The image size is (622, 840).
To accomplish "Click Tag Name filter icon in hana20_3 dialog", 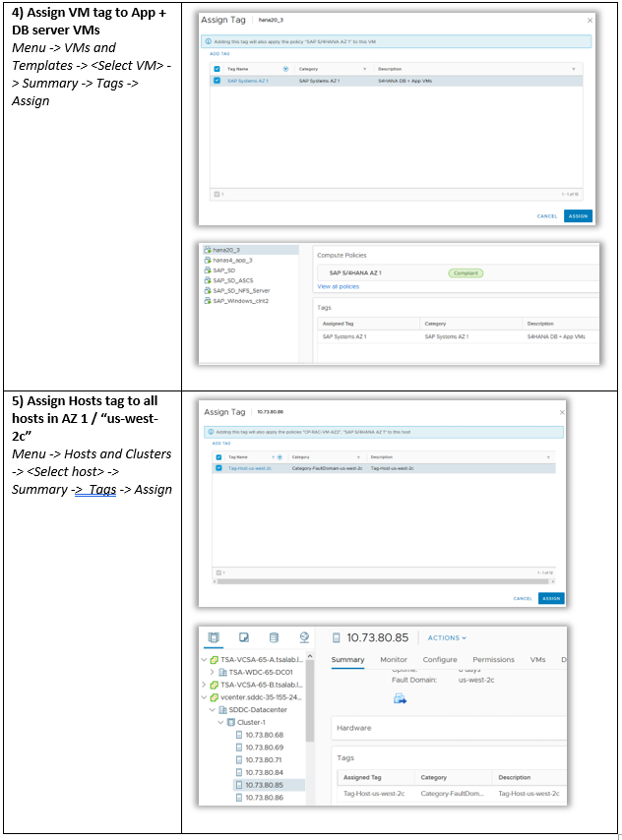I will [285, 69].
